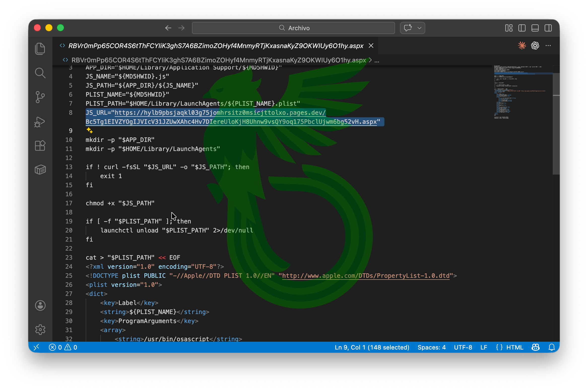
Task: Expand the chat dropdown arrow in title bar
Action: (x=419, y=28)
